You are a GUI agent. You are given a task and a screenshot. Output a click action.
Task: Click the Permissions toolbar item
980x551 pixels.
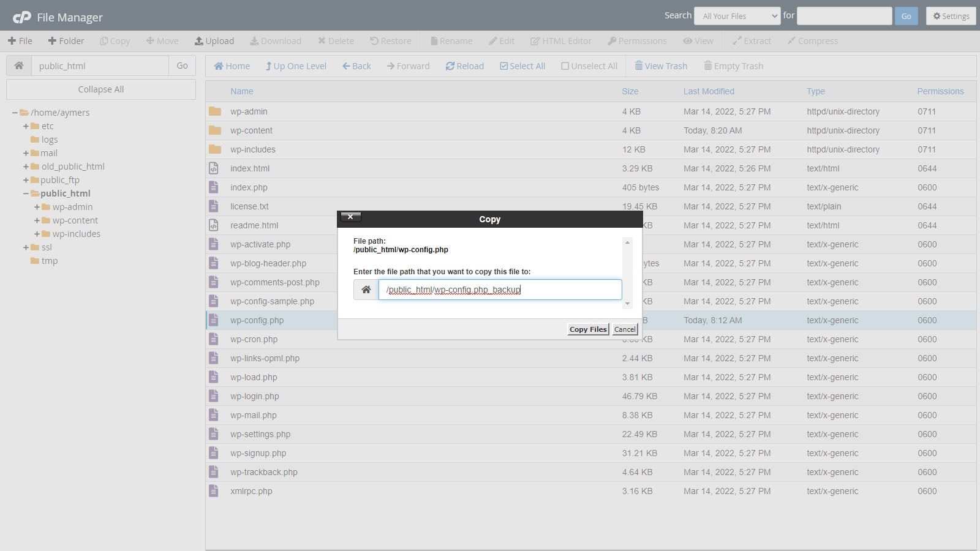coord(637,41)
